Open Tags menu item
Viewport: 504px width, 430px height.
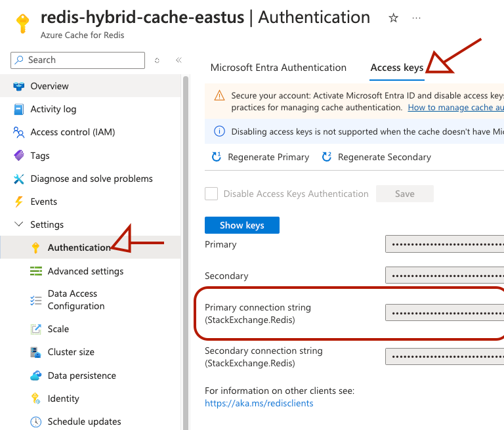tap(91, 156)
